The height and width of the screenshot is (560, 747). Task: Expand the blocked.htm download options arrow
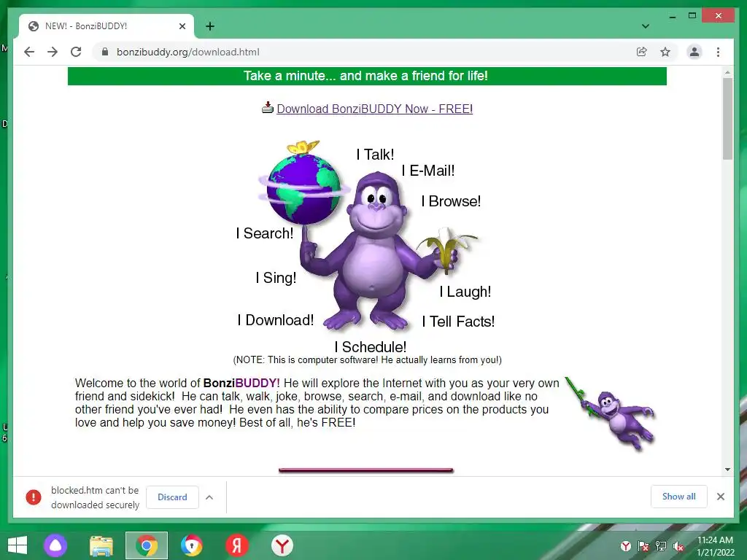click(x=209, y=497)
